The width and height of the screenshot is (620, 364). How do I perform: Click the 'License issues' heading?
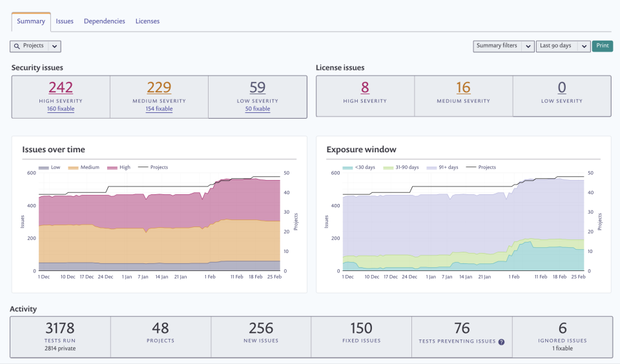coord(340,68)
